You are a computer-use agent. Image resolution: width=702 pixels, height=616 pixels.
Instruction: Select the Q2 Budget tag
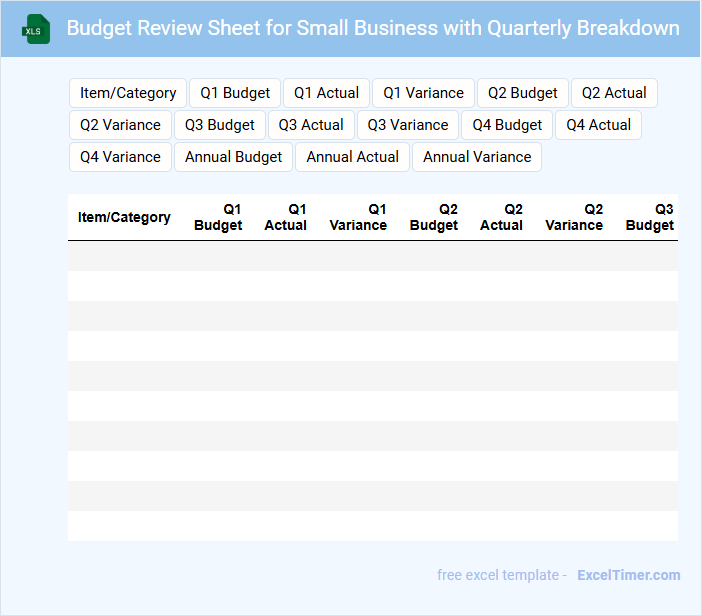(x=523, y=93)
